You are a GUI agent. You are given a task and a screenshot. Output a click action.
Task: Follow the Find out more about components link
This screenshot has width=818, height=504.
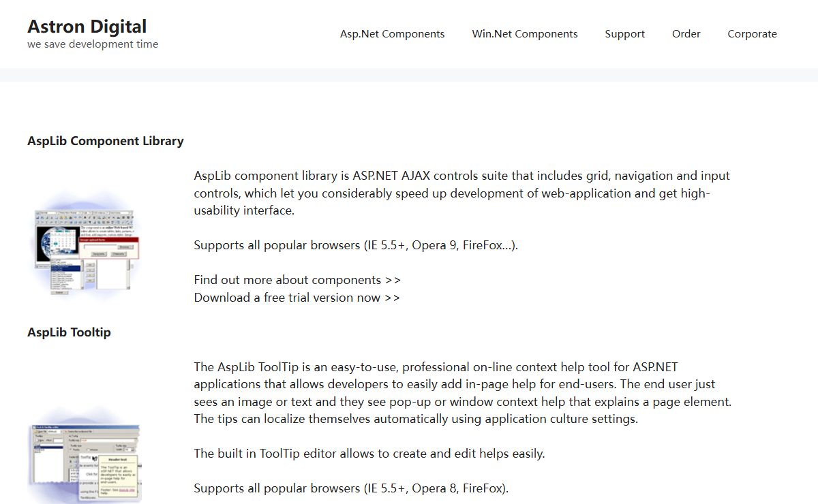point(297,280)
